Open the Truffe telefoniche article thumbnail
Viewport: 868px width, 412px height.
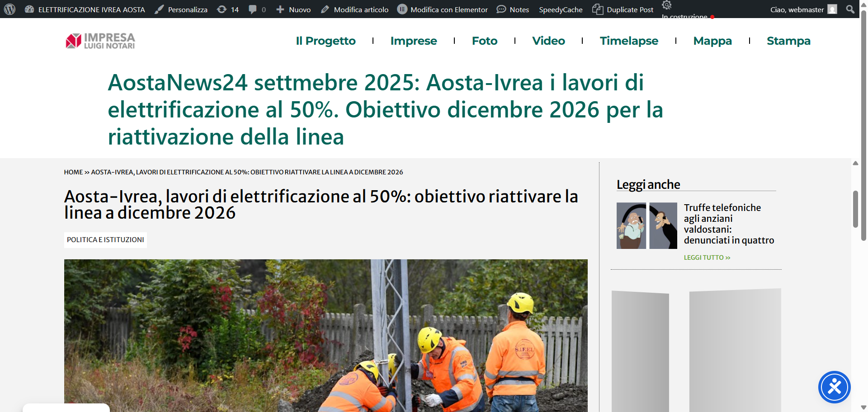[646, 225]
